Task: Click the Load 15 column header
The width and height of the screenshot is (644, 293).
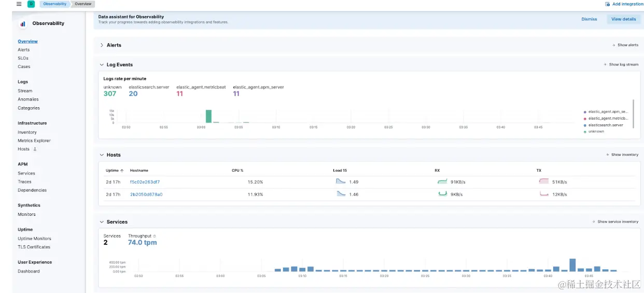Action: [340, 170]
